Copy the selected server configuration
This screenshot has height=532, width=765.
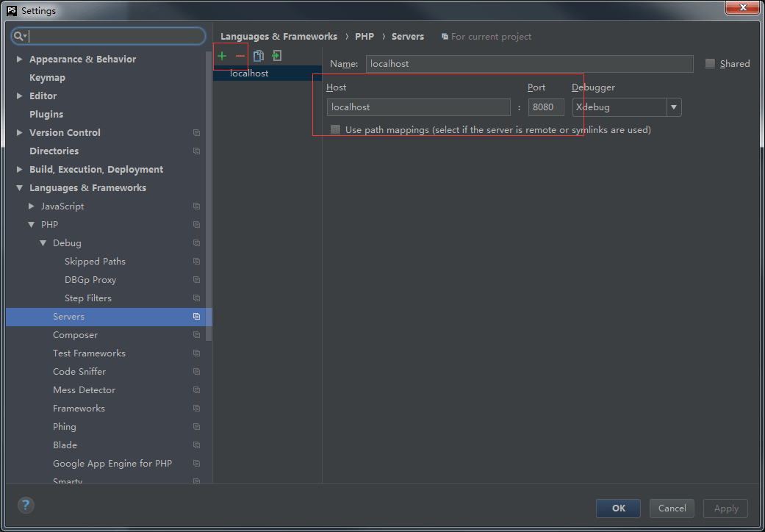click(259, 56)
